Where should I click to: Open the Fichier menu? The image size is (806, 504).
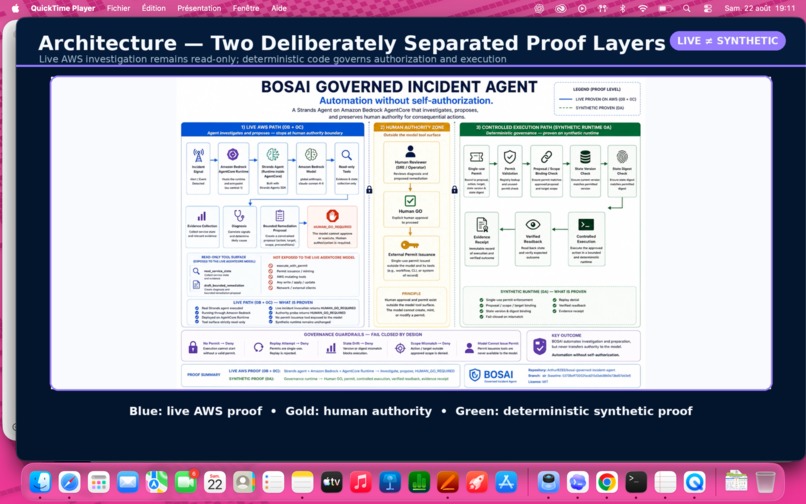(x=118, y=8)
